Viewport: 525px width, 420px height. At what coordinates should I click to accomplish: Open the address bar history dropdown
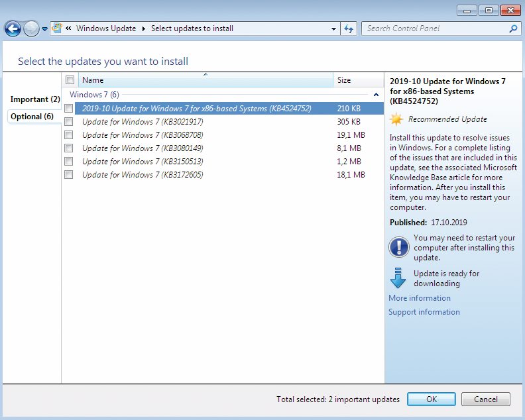pos(333,28)
